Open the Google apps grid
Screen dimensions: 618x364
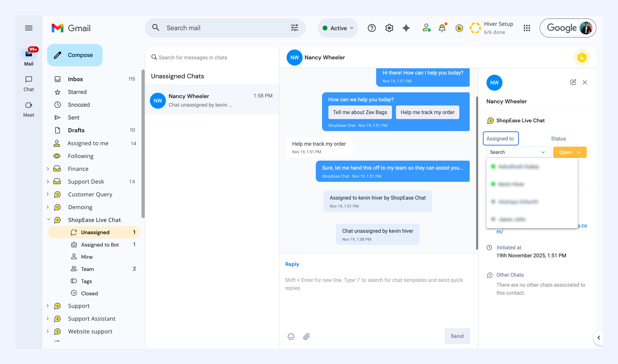click(x=526, y=28)
